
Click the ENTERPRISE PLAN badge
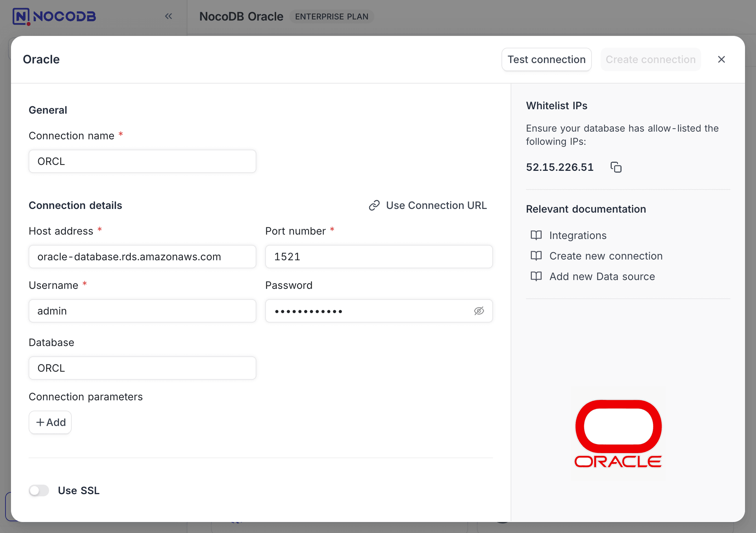pyautogui.click(x=331, y=16)
